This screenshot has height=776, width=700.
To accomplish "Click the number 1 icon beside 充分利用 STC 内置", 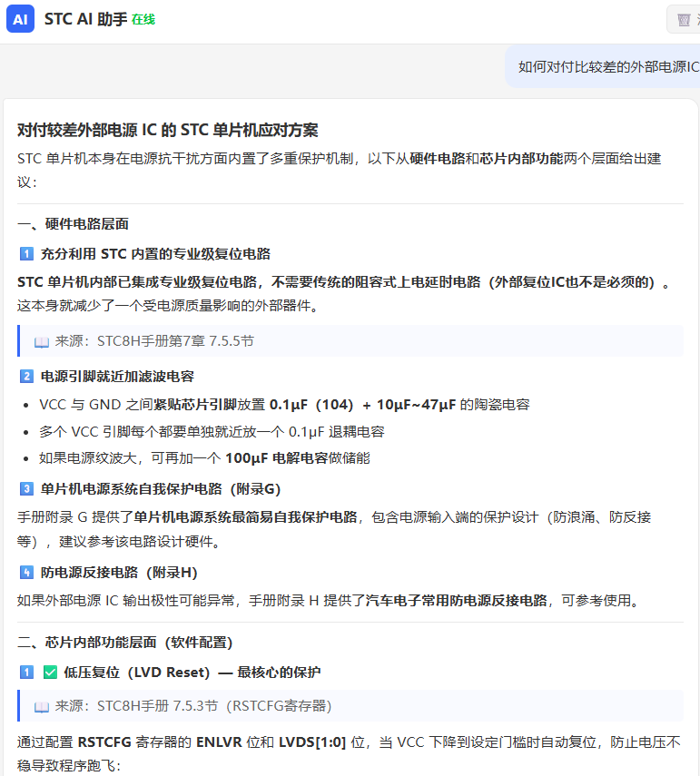I will [26, 254].
